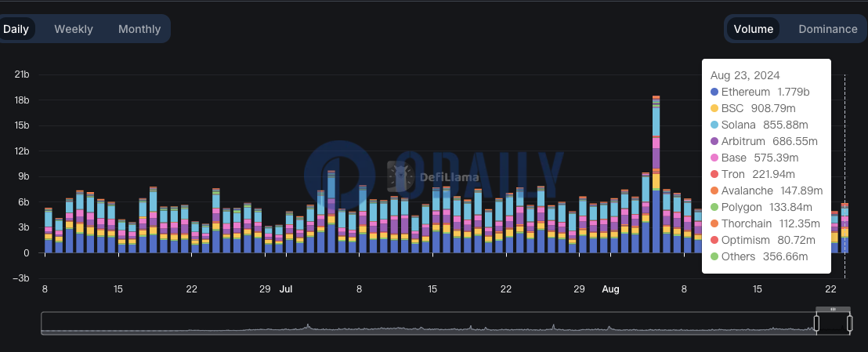
Task: Click the 'Aug 23, 2024' tooltip date
Action: tap(744, 75)
